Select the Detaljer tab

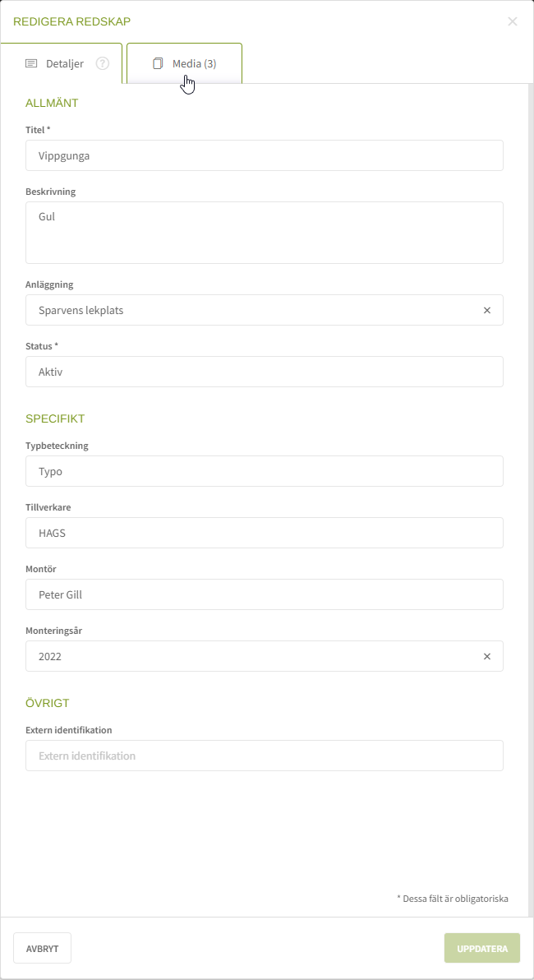[64, 63]
